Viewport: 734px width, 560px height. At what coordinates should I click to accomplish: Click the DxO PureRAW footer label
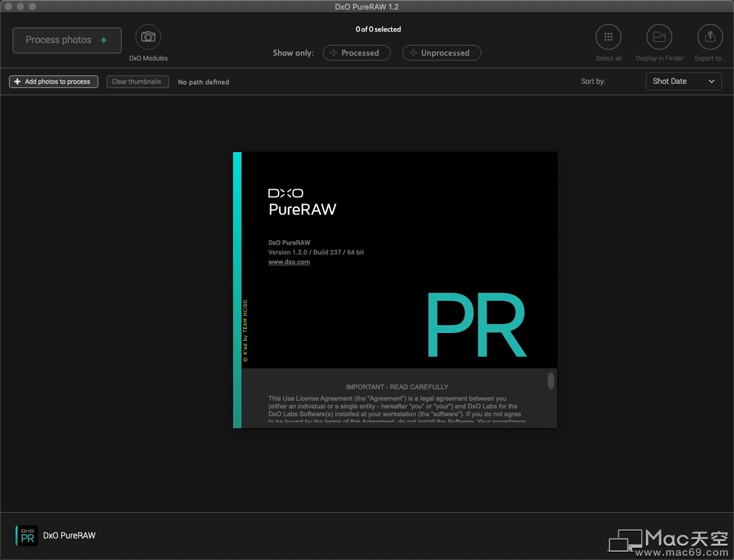[70, 535]
